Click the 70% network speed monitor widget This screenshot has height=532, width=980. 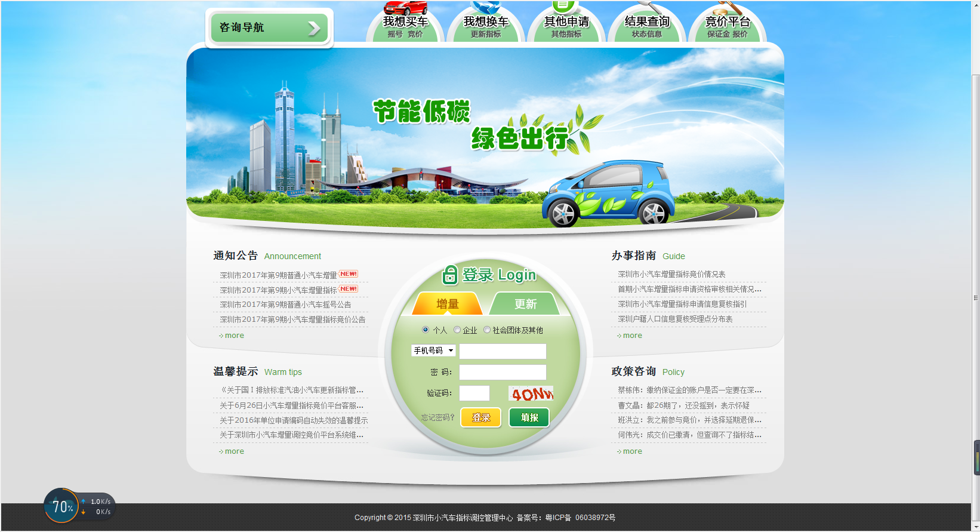click(x=78, y=506)
